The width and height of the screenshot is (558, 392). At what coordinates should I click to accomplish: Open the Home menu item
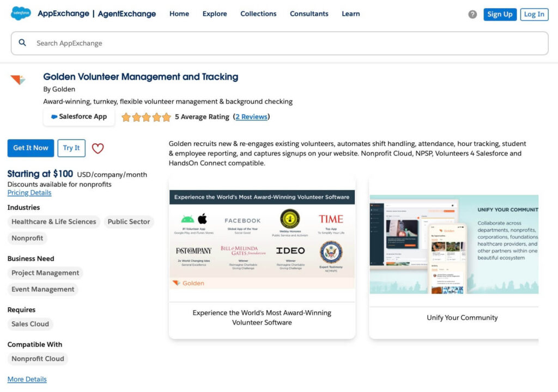click(x=179, y=14)
